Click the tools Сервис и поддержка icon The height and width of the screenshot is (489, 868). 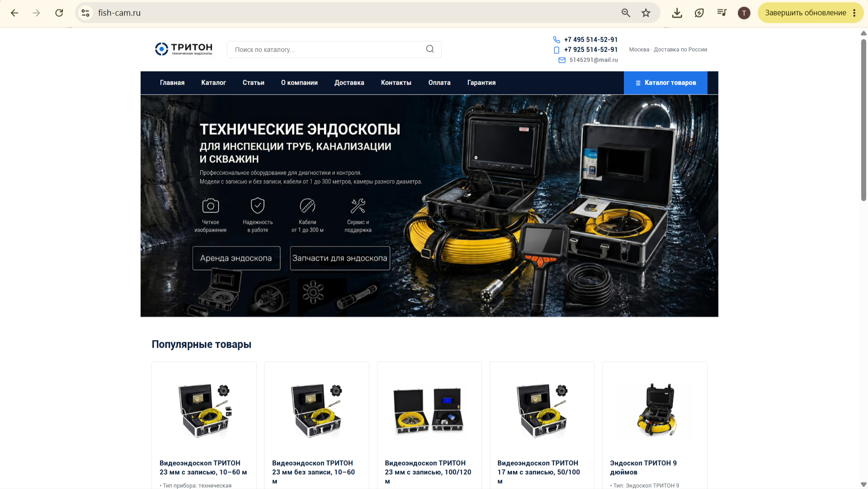pyautogui.click(x=358, y=206)
